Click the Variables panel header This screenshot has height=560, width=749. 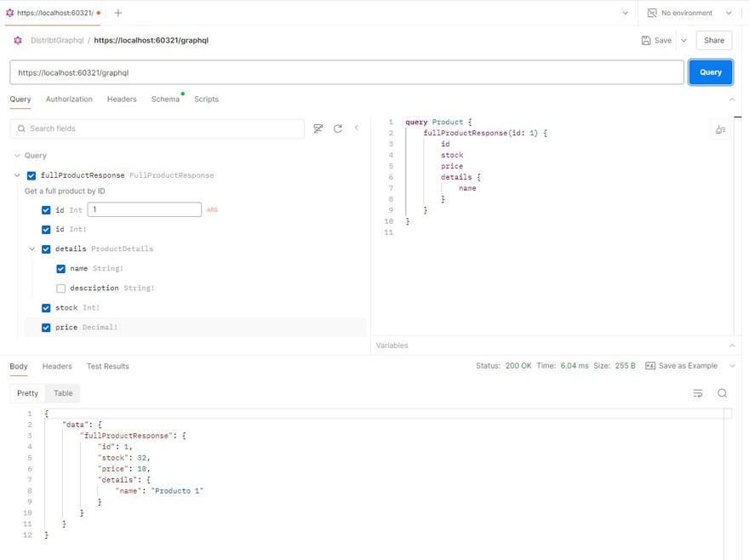click(x=556, y=346)
